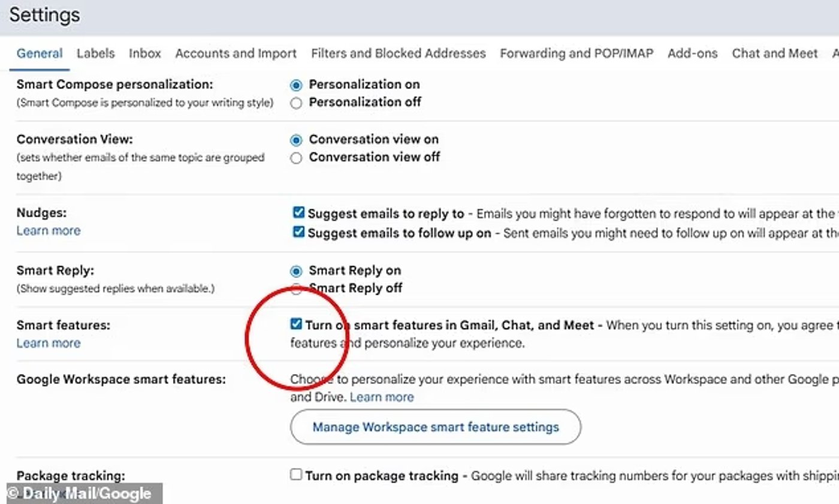Switch to the Add-ons tab
Image resolution: width=839 pixels, height=504 pixels.
692,53
